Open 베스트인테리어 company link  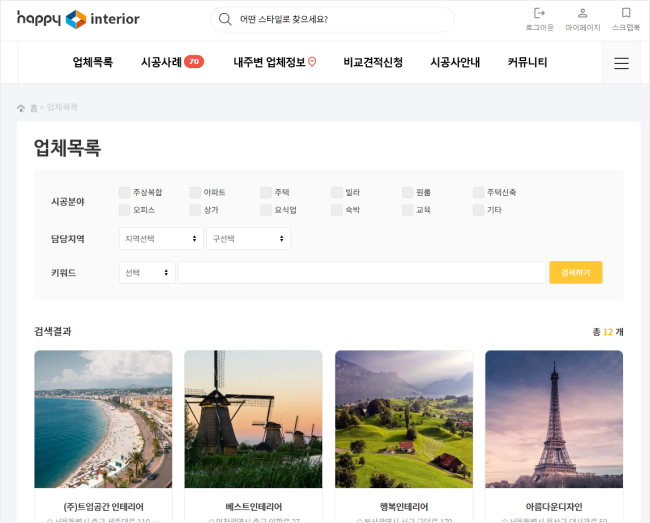[x=253, y=507]
